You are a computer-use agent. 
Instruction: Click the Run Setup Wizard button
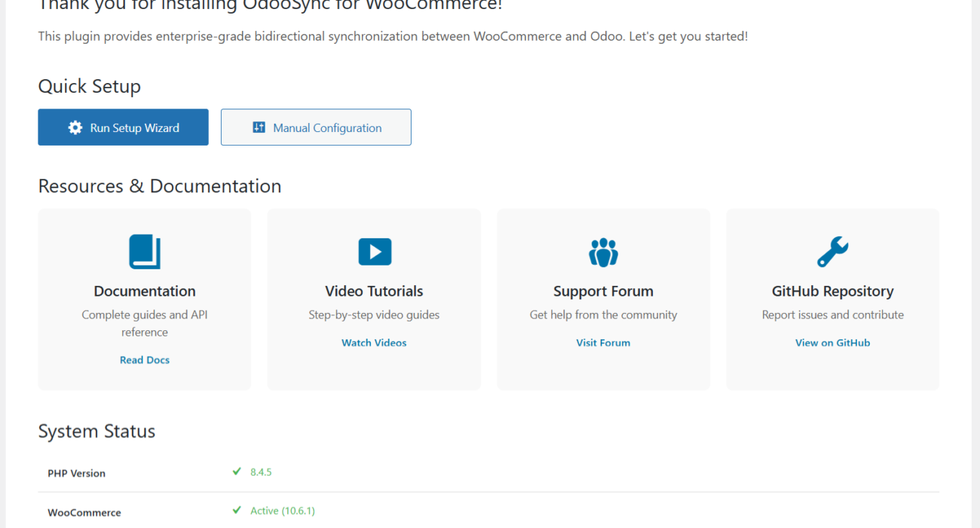[123, 127]
